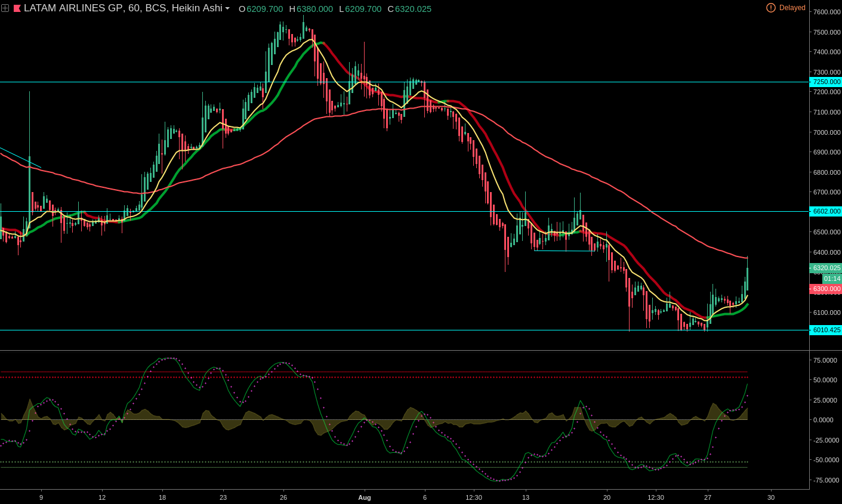Select the Open value O 6209.700
842x504 pixels.
tap(261, 9)
